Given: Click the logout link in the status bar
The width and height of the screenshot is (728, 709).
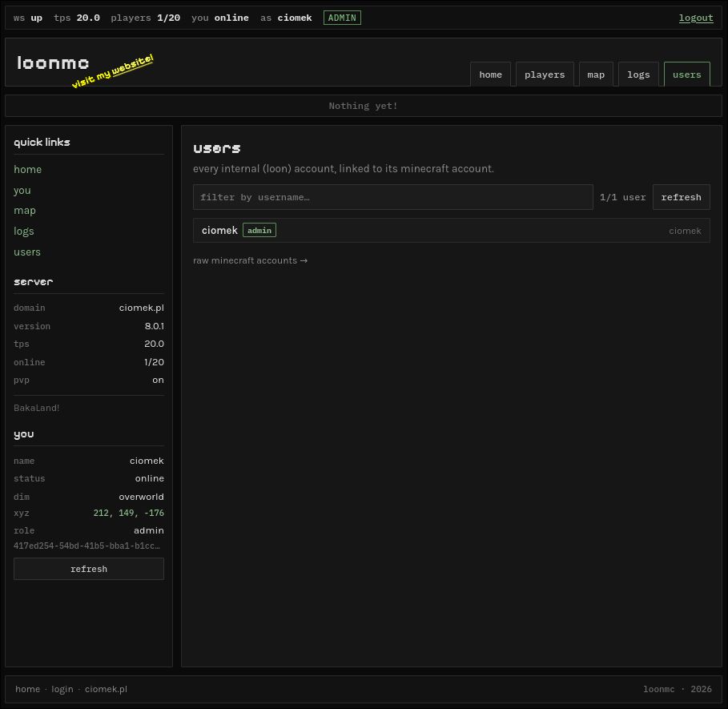Looking at the screenshot, I should (695, 18).
